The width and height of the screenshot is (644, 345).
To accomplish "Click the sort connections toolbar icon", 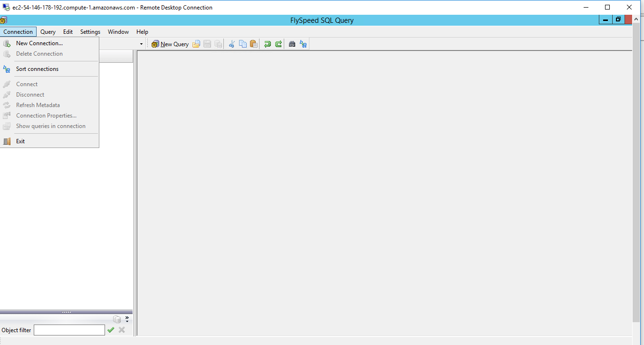I will (303, 44).
